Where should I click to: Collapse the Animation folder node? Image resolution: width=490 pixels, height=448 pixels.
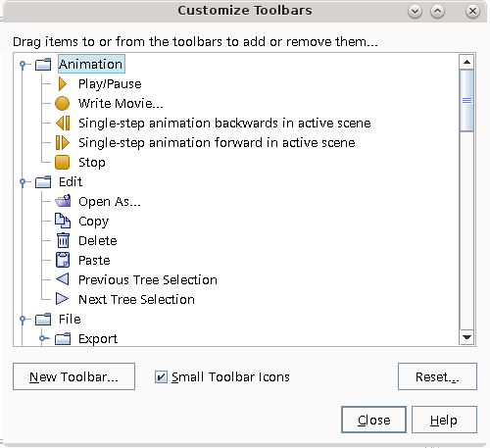tap(23, 65)
